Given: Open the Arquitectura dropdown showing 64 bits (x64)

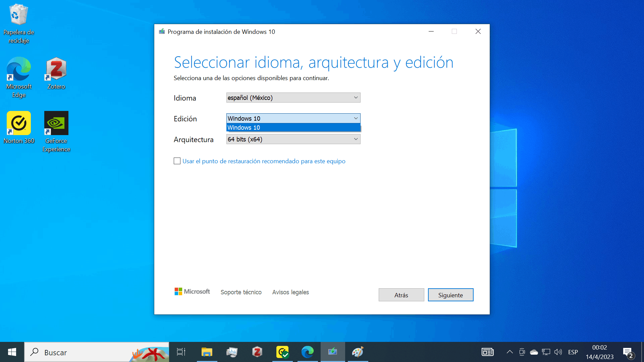Looking at the screenshot, I should [293, 139].
